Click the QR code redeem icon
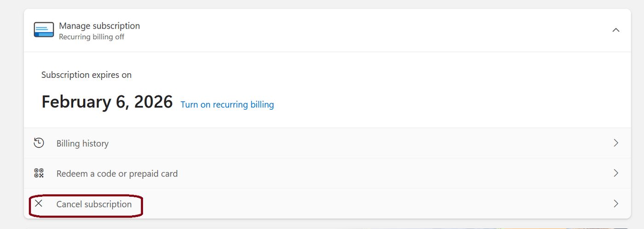This screenshot has height=229, width=644. [x=39, y=173]
